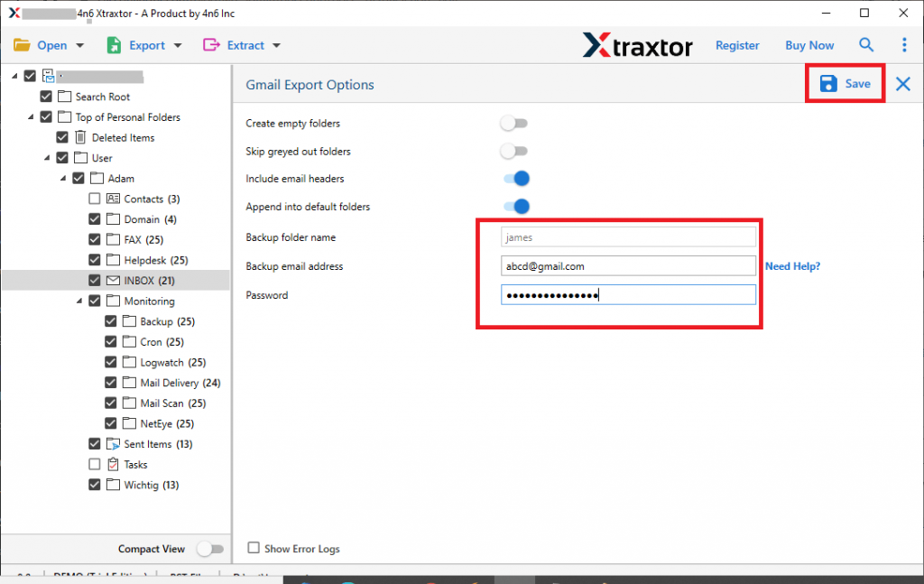This screenshot has width=924, height=584.
Task: Enable the Create empty folders toggle
Action: click(x=514, y=123)
